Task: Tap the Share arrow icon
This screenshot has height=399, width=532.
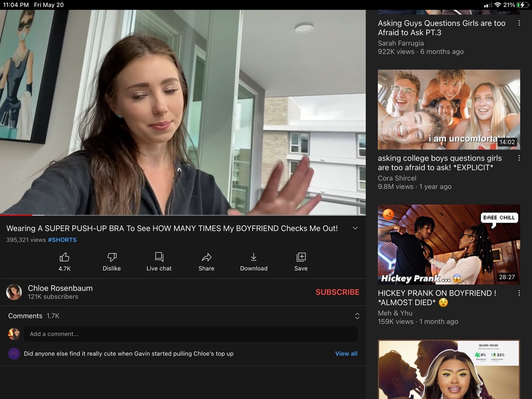Action: tap(207, 257)
